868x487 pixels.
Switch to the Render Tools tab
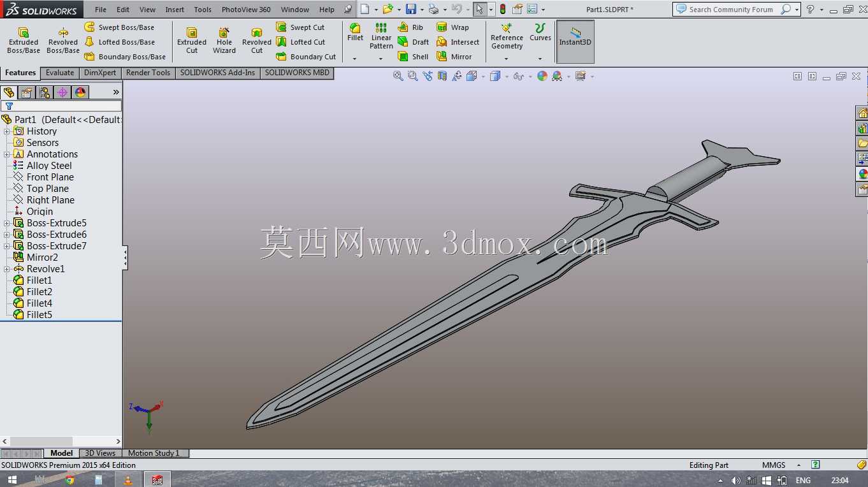click(148, 73)
